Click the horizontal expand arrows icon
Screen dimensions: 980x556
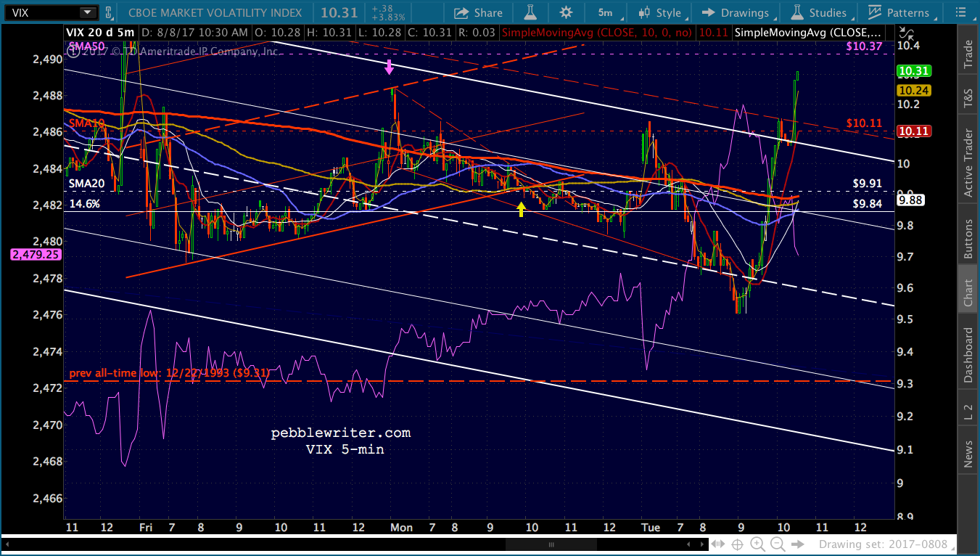(x=717, y=544)
